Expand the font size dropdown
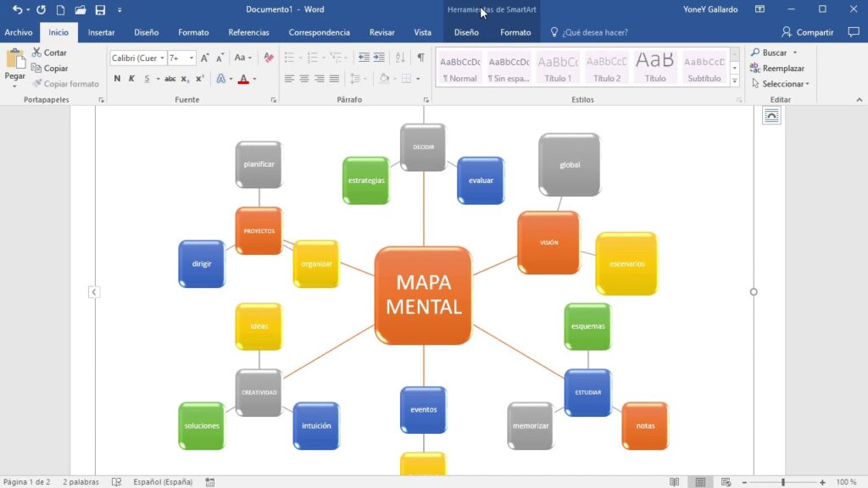Image resolution: width=868 pixels, height=488 pixels. [x=192, y=58]
